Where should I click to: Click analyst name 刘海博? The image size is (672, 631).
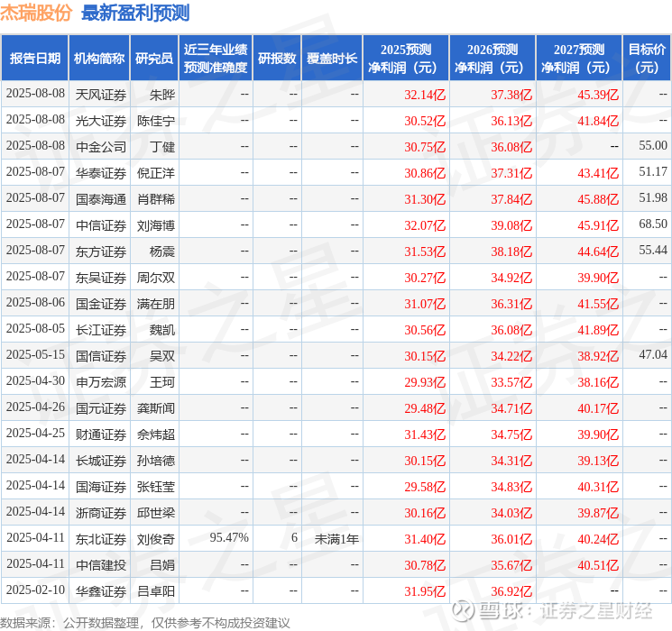[x=156, y=225]
